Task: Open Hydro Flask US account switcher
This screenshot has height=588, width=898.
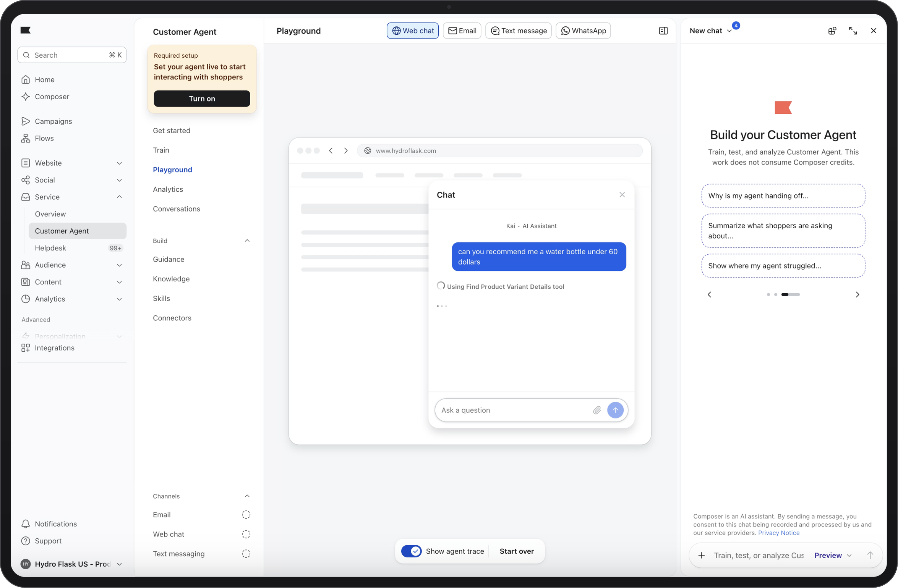Action: coord(72,564)
